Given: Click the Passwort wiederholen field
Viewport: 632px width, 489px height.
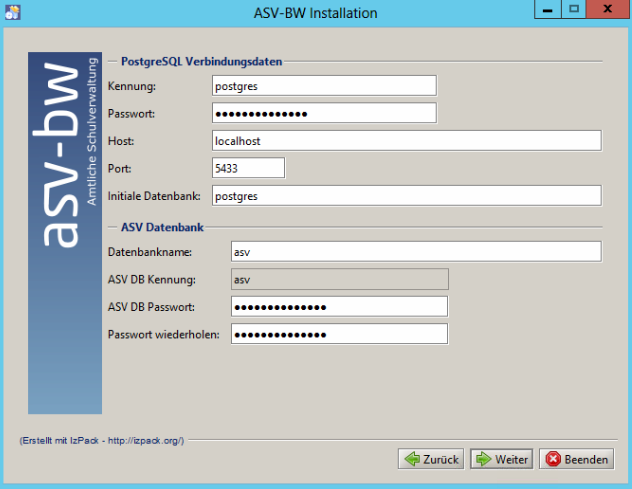Looking at the screenshot, I should click(x=339, y=333).
